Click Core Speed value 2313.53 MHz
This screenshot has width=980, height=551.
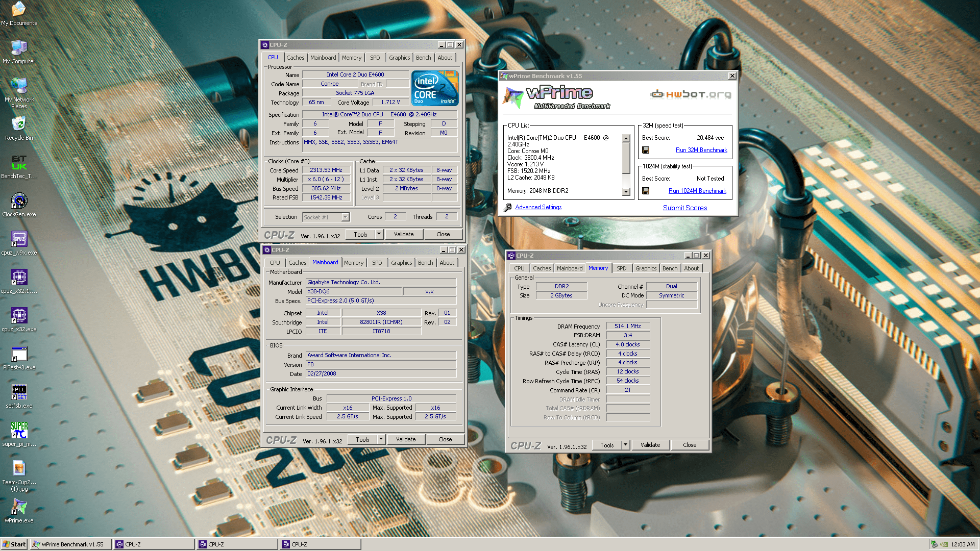(x=326, y=170)
